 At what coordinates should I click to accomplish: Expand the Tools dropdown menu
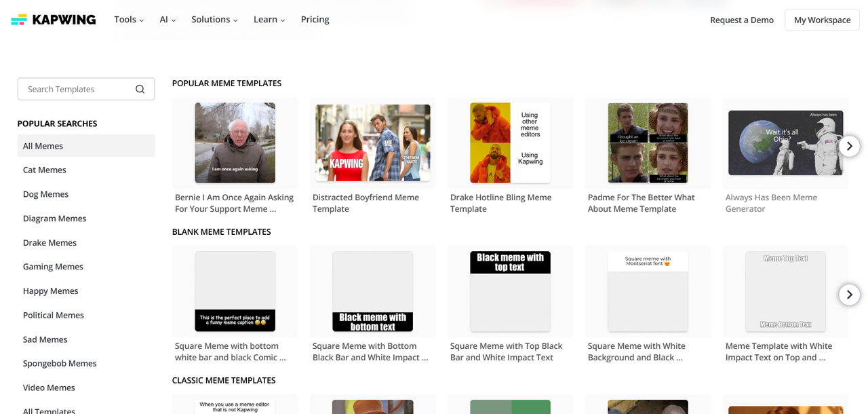(129, 20)
